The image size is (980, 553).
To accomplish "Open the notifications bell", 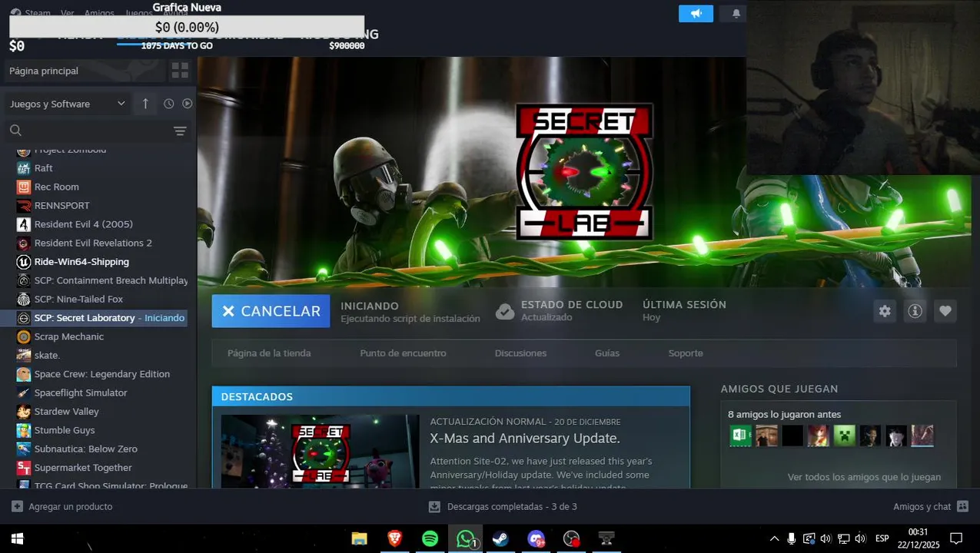I will coord(736,14).
